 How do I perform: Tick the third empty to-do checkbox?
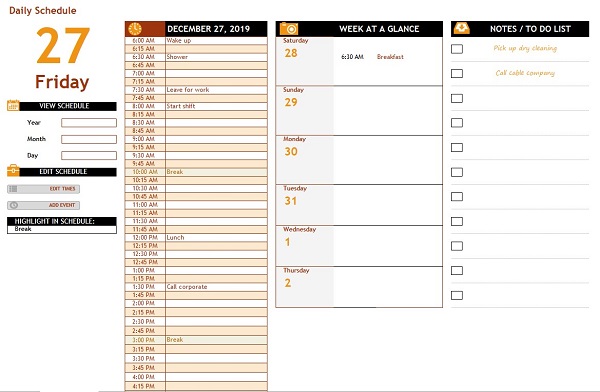(457, 147)
